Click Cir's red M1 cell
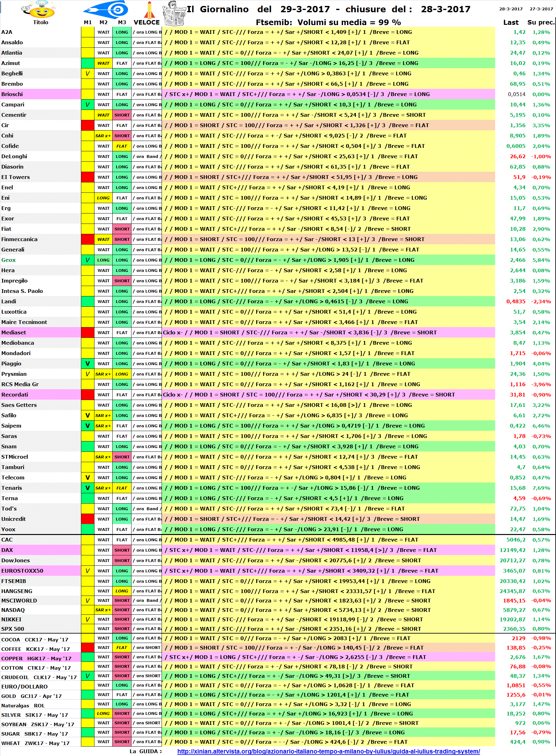Screen dimensions: 556x756 [88, 125]
